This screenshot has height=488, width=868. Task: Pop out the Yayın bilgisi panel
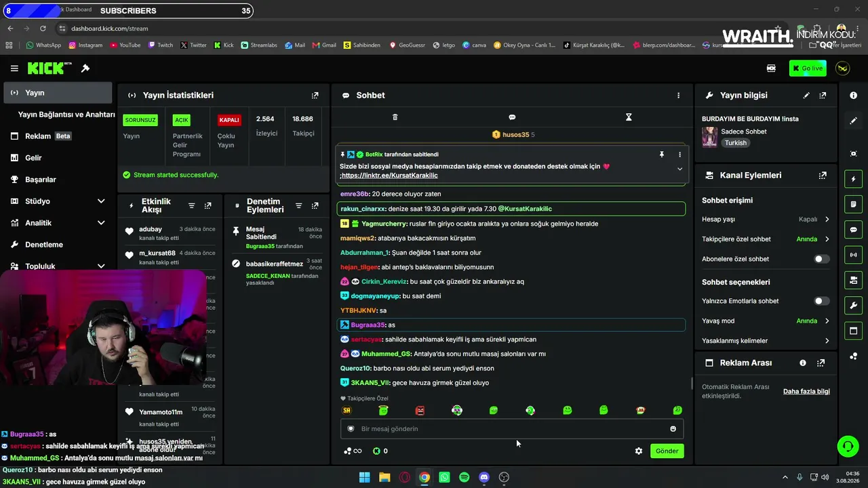(823, 96)
